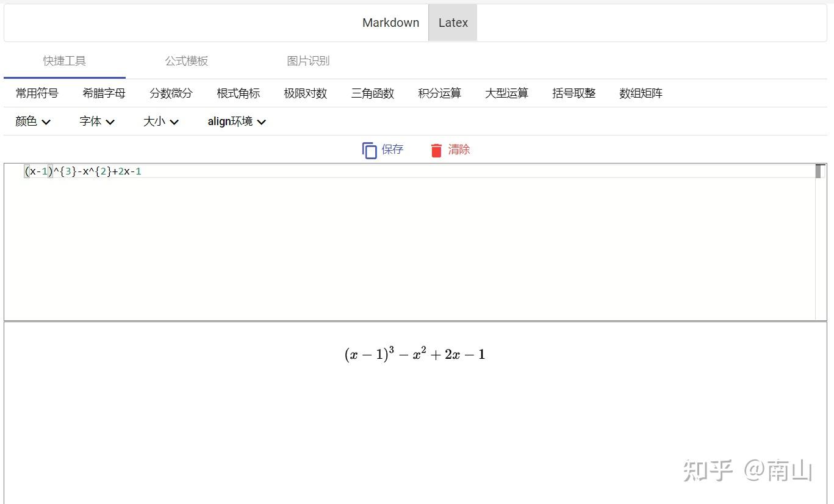Select the 快捷工具 tab
Image resolution: width=834 pixels, height=504 pixels.
tap(64, 60)
